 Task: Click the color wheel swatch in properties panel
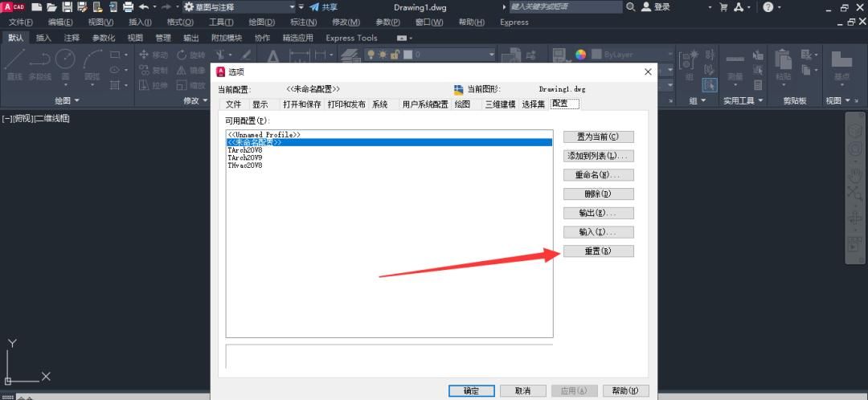coord(580,55)
